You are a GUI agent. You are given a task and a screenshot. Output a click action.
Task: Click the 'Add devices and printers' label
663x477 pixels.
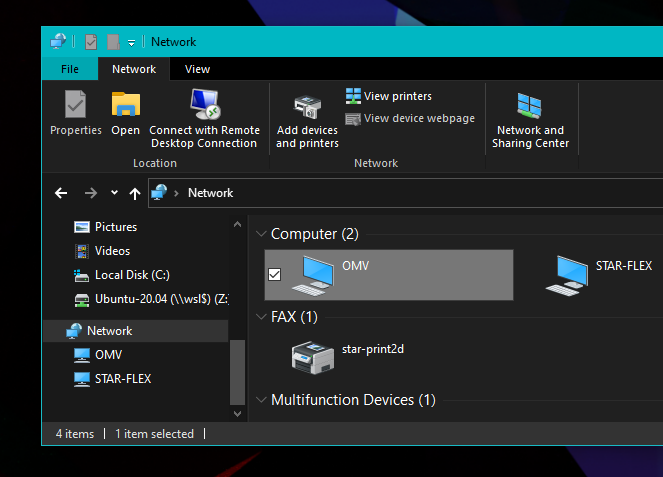pos(307,137)
